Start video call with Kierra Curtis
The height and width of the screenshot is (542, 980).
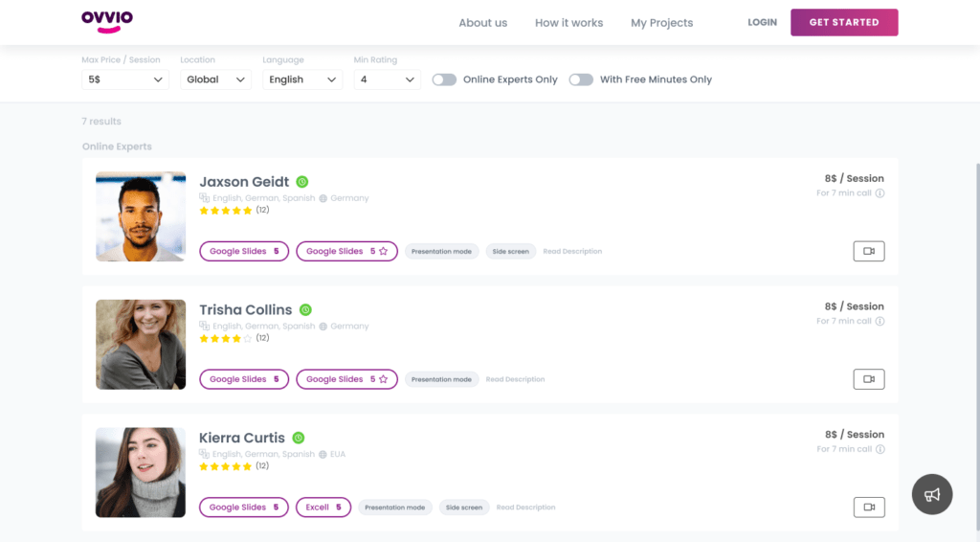(x=868, y=507)
